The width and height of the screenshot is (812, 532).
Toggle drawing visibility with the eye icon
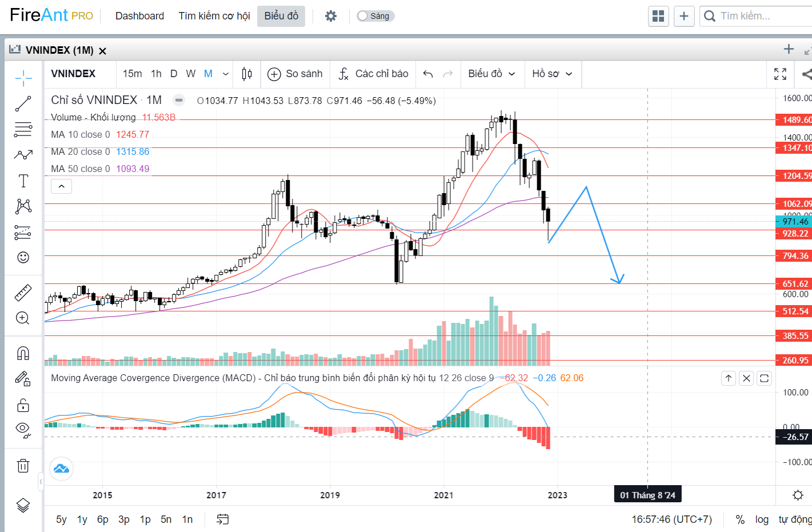coord(23,429)
